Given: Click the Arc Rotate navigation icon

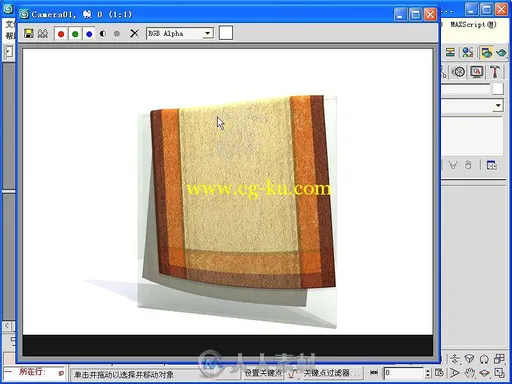Looking at the screenshot, I should [x=485, y=373].
